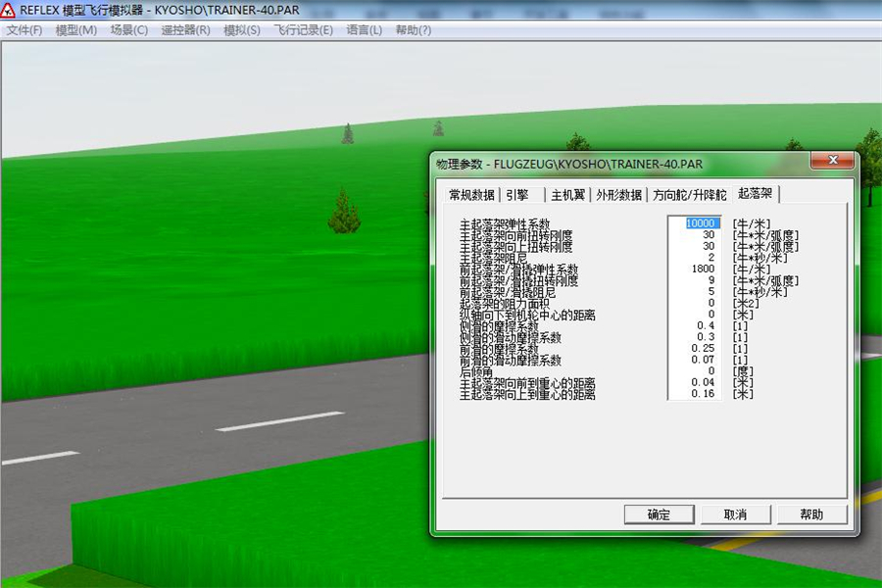Go to the 外形数据 tab
882x588 pixels.
[619, 194]
